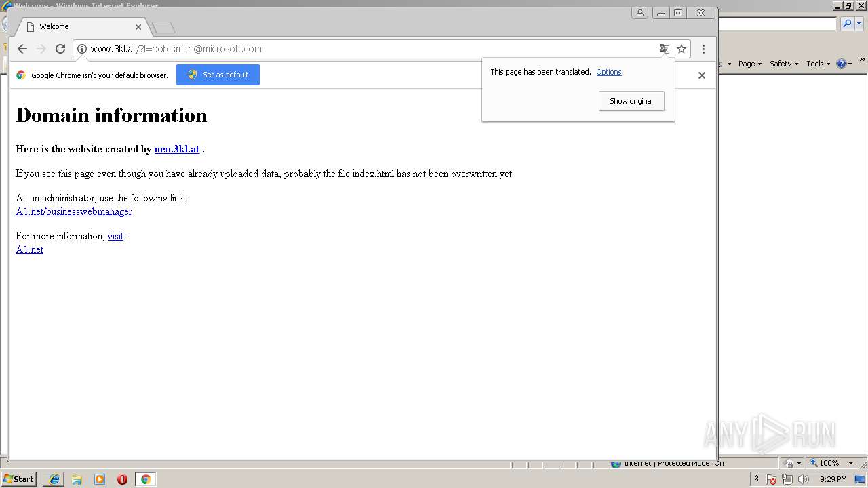Viewport: 868px width, 488px height.
Task: Maximize the Chrome window
Action: coord(678,13)
